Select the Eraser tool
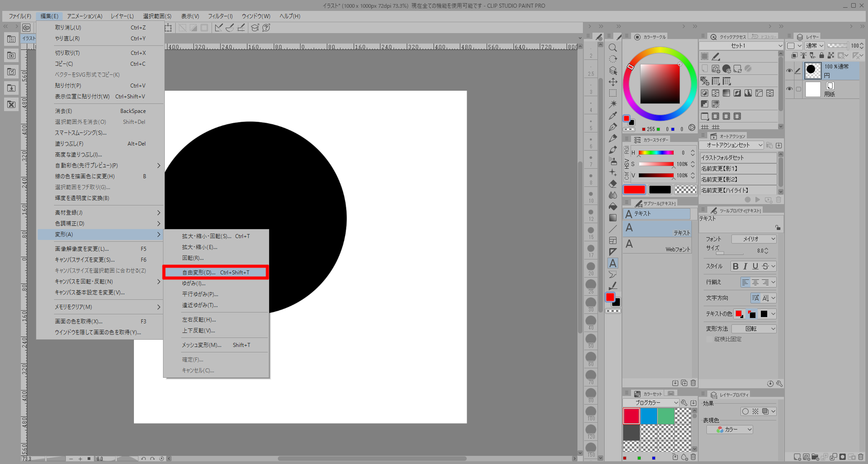 pyautogui.click(x=613, y=184)
